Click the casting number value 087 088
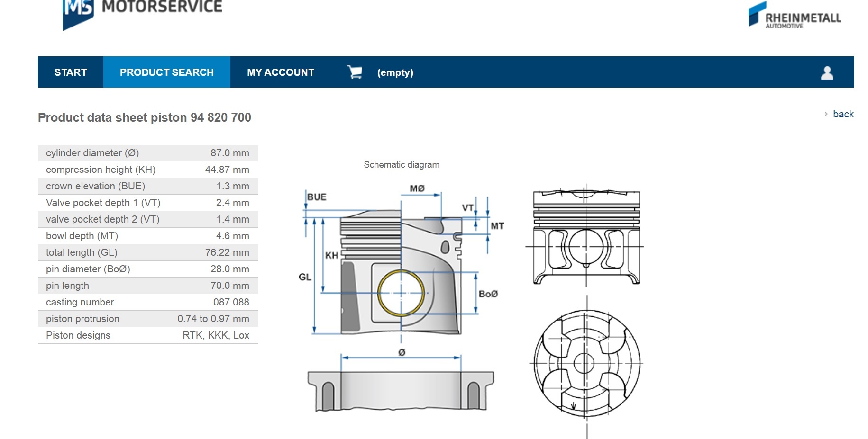Image resolution: width=868 pixels, height=439 pixels. click(x=231, y=302)
